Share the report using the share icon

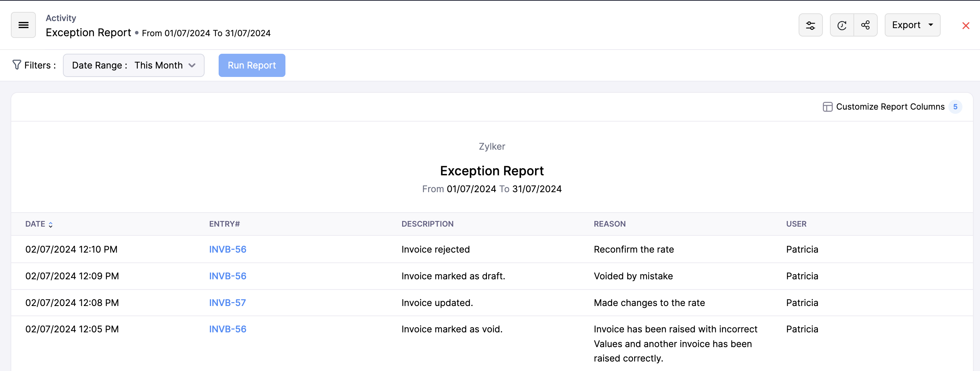coord(865,25)
